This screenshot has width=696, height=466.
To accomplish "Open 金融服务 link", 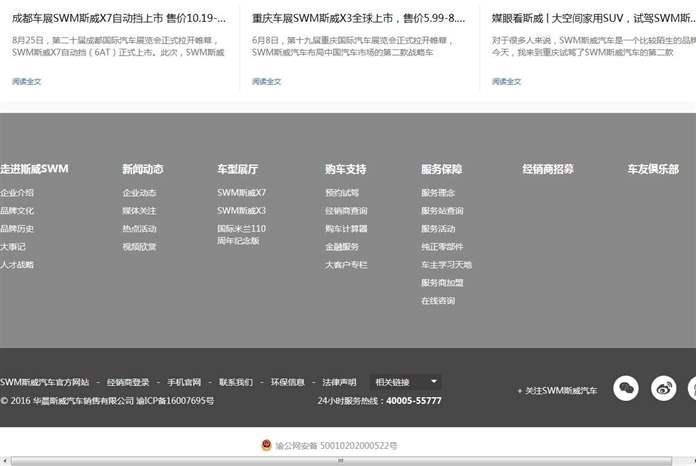I will (x=342, y=247).
